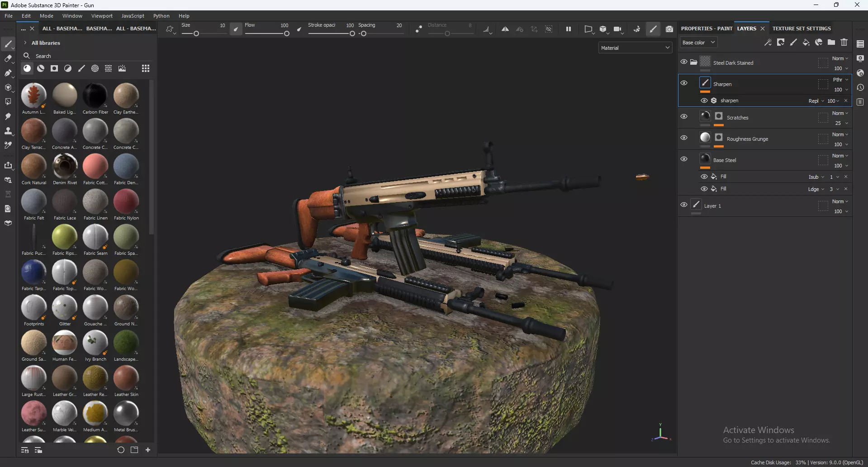Open the Material viewport mode dropdown
868x467 pixels.
(x=636, y=48)
